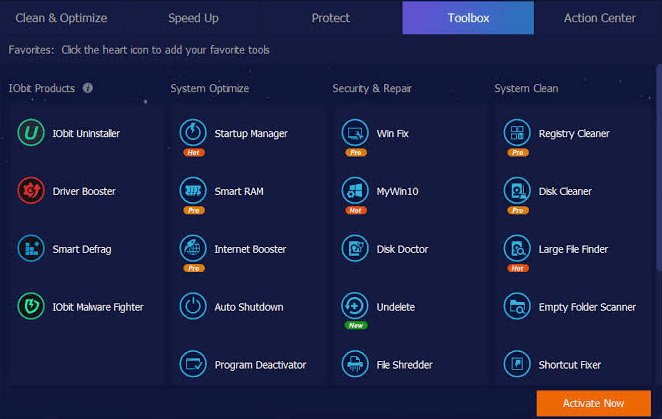Click the Hot badge under Large File Finder

click(518, 268)
